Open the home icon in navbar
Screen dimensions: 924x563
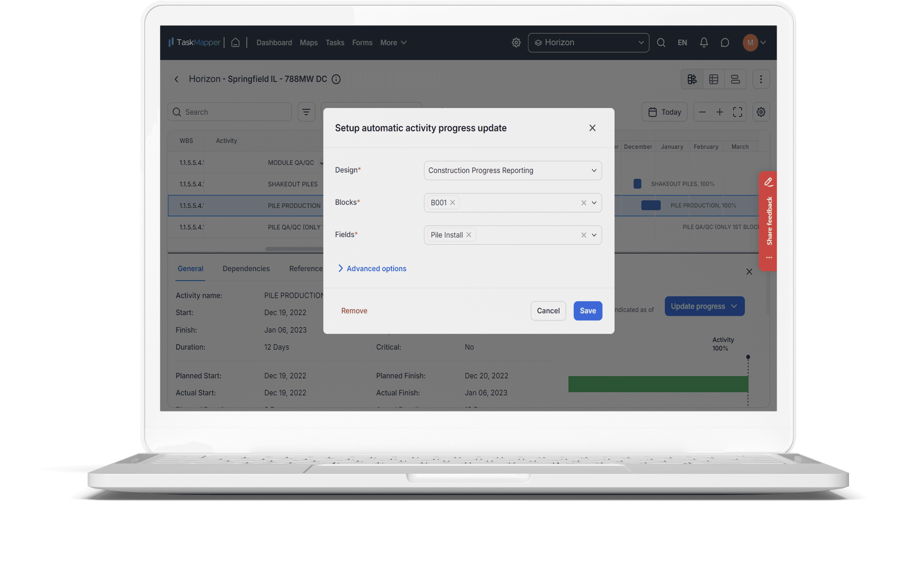click(x=235, y=42)
